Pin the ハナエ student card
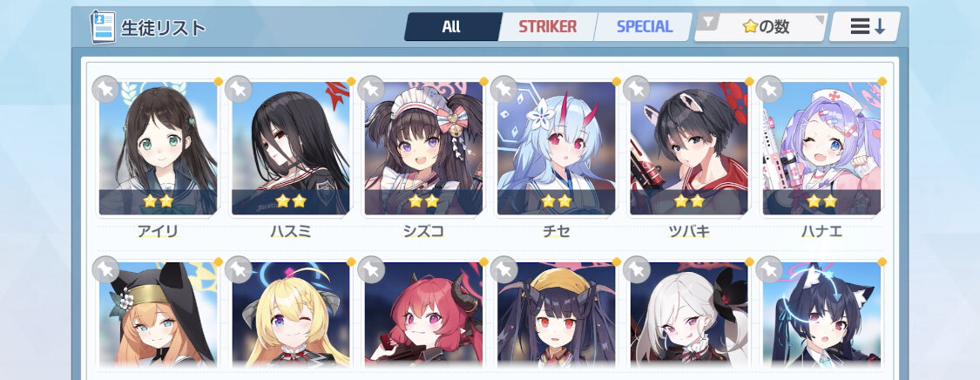 tap(768, 89)
